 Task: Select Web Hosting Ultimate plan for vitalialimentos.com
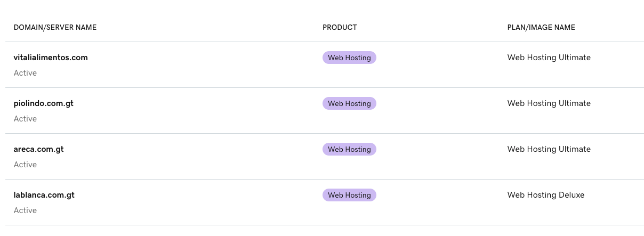[x=549, y=58]
